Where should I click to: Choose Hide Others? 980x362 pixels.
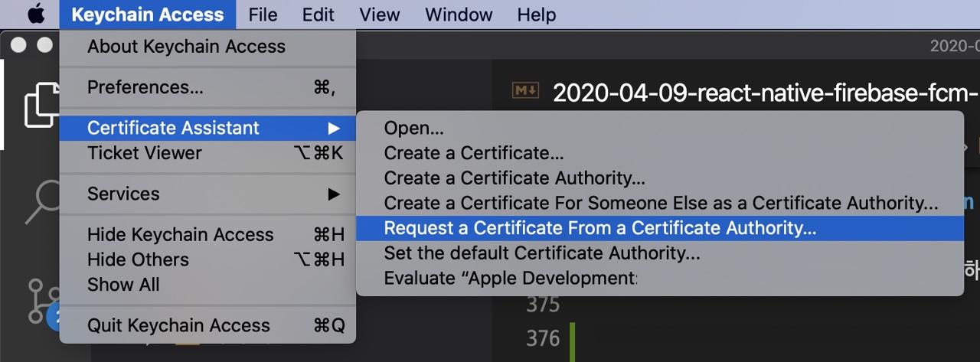coord(207,260)
